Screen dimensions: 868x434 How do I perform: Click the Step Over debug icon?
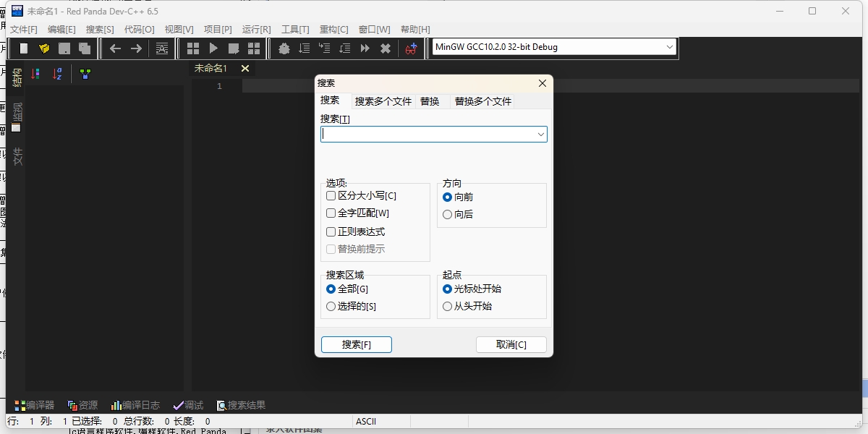click(305, 48)
